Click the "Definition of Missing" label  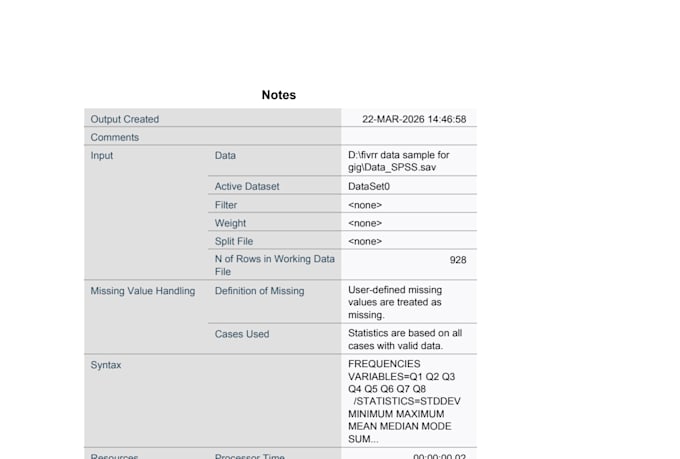pos(259,291)
